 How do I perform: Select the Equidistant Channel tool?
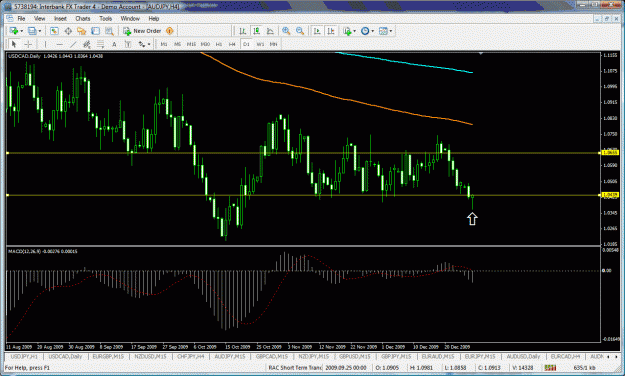pyautogui.click(x=86, y=44)
